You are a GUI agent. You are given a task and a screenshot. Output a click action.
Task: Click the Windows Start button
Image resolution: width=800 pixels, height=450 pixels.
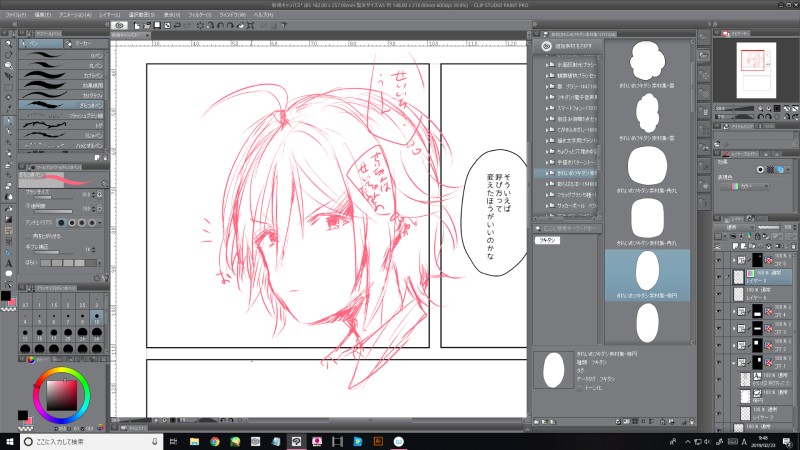[x=9, y=441]
